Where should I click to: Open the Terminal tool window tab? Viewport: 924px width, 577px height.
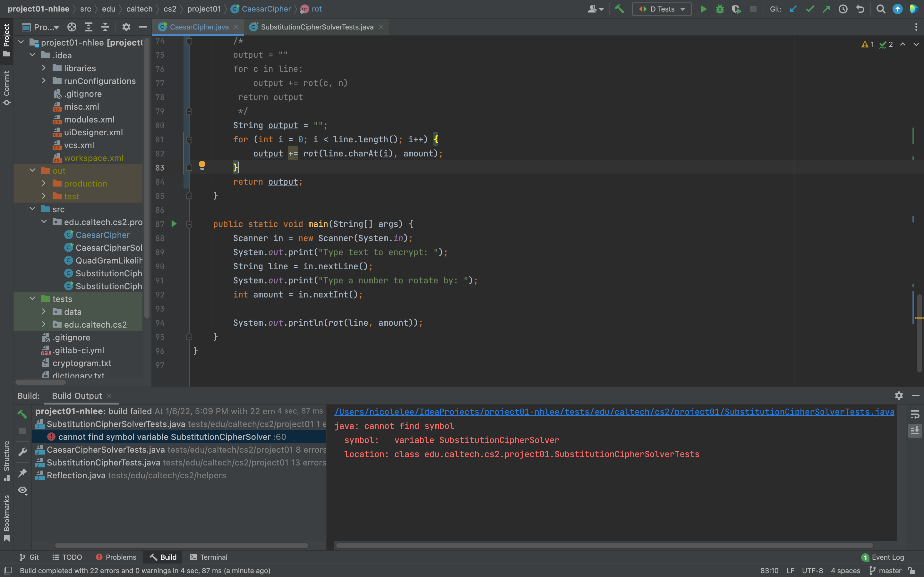point(209,557)
